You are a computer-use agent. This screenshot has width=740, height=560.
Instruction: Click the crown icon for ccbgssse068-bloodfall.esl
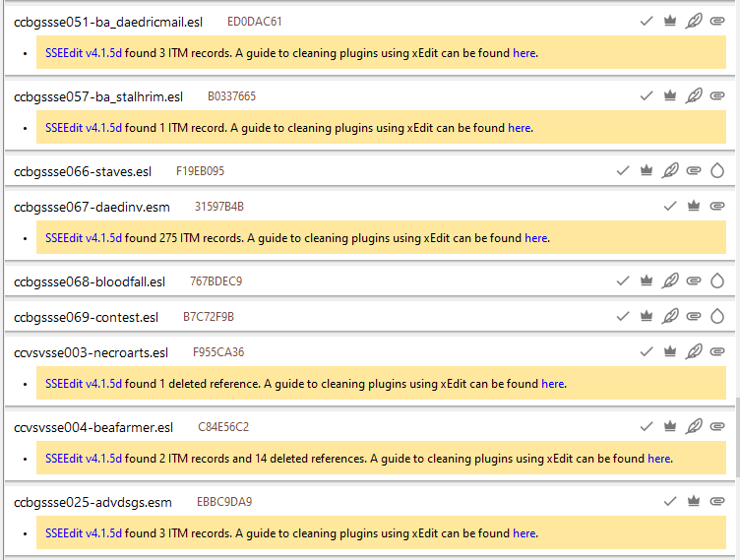[647, 280]
